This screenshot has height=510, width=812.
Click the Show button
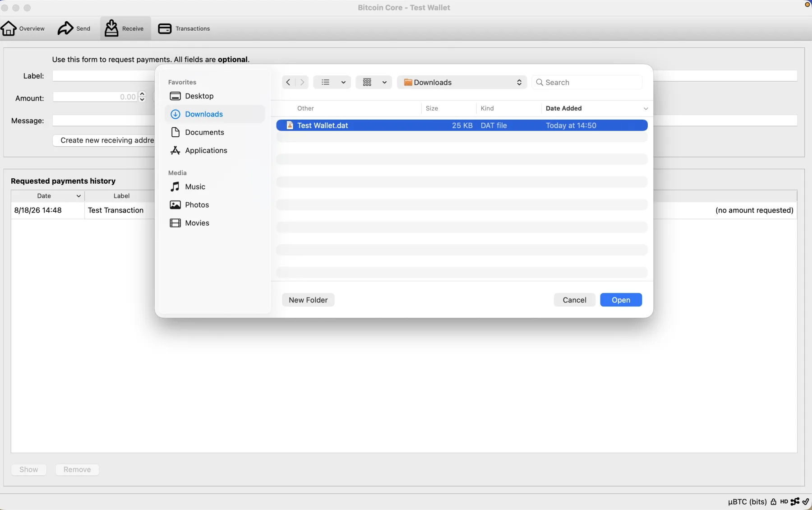tap(29, 470)
